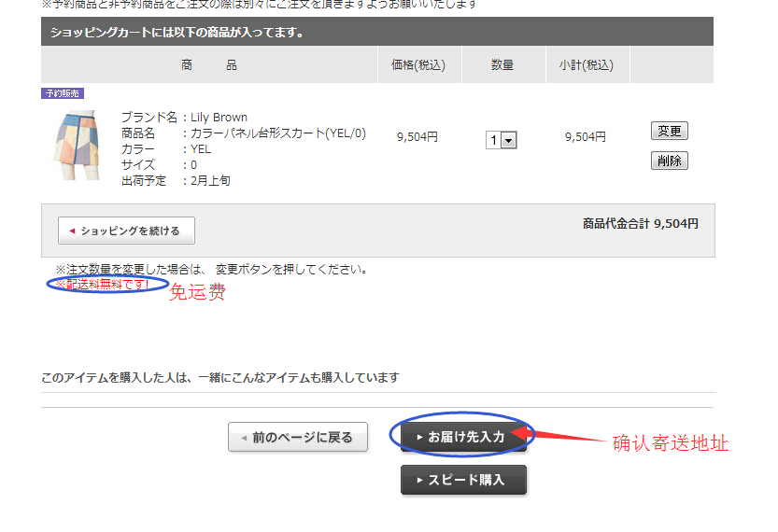Click the ショッピングを続ける button
This screenshot has height=532, width=778.
click(126, 231)
